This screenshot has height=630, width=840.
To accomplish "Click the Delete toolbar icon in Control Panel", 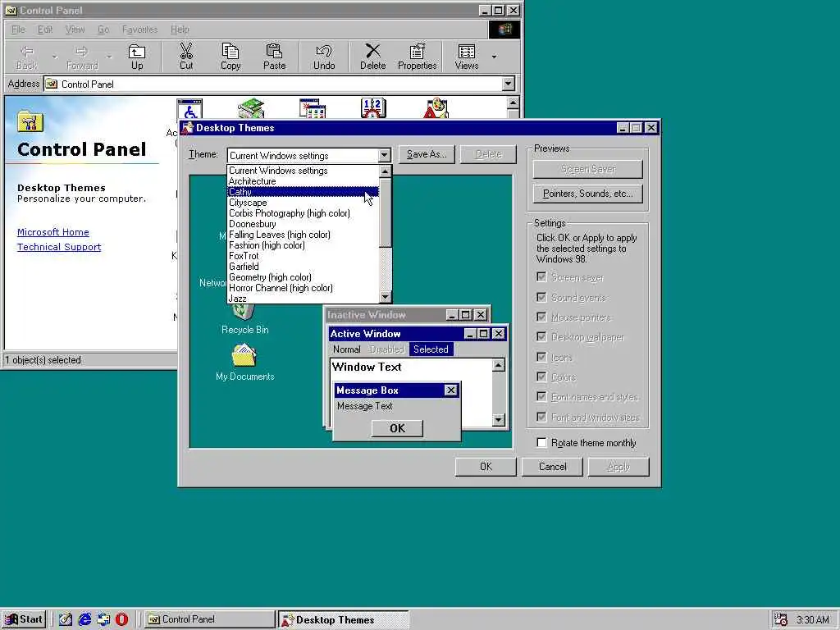I will (x=373, y=56).
